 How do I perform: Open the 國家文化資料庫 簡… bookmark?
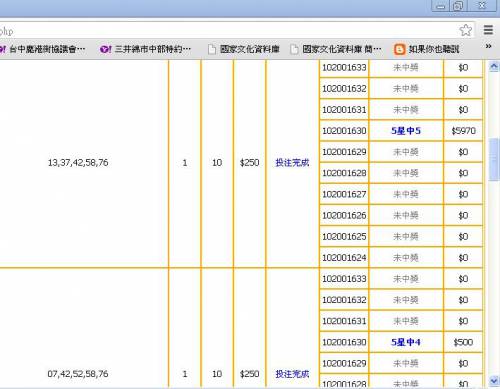[x=336, y=49]
